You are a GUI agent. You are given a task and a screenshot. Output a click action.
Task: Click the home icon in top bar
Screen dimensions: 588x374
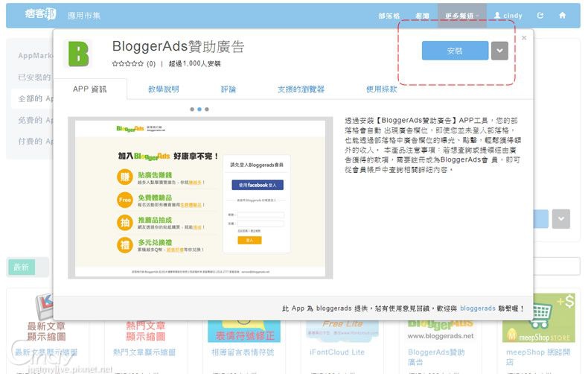[562, 16]
